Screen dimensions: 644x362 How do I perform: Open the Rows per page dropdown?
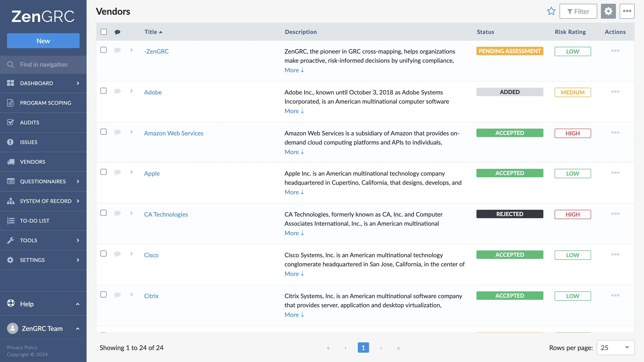pyautogui.click(x=615, y=348)
